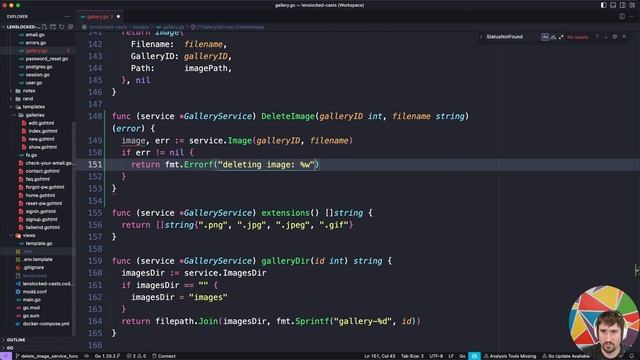Click the Analysis Tools Missing warning
Viewport: 640px width, 360px height.
[510, 356]
